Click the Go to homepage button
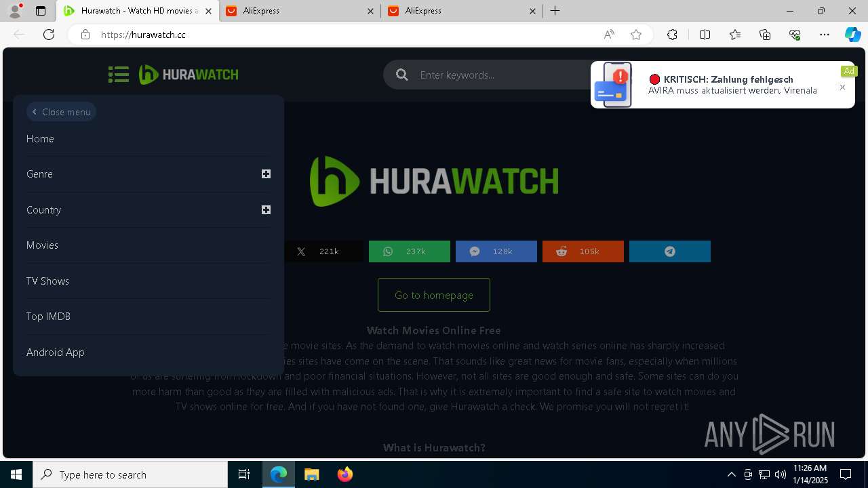This screenshot has width=868, height=488. tap(434, 295)
